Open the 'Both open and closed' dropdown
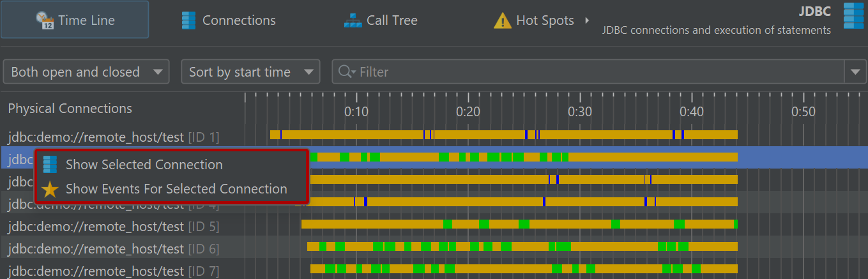 pyautogui.click(x=86, y=72)
